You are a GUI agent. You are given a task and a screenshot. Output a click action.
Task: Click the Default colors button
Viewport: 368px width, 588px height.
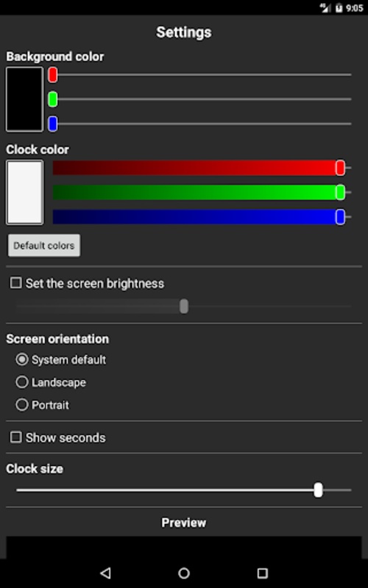pyautogui.click(x=44, y=245)
